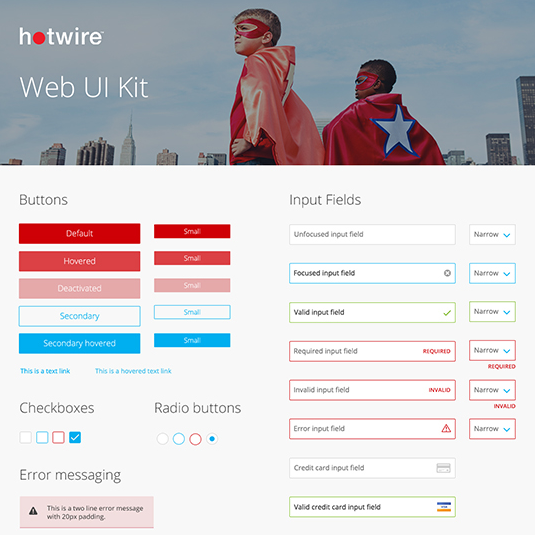
Task: Click the Small button beside Deactivated
Action: pyautogui.click(x=192, y=285)
